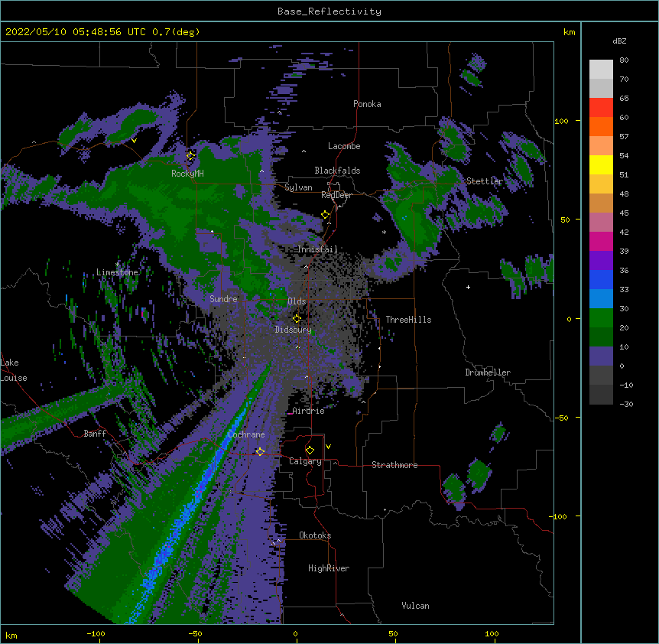The height and width of the screenshot is (644, 659).
Task: Select the RockyMH label
Action: click(187, 174)
